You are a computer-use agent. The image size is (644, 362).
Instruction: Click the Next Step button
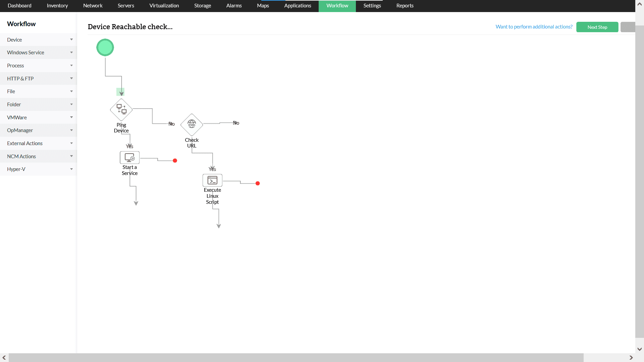click(x=597, y=27)
